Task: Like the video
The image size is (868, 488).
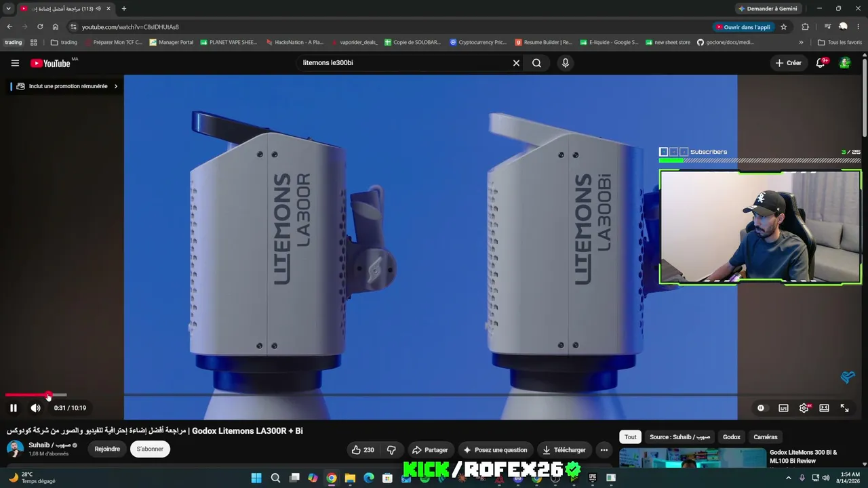Action: click(363, 450)
